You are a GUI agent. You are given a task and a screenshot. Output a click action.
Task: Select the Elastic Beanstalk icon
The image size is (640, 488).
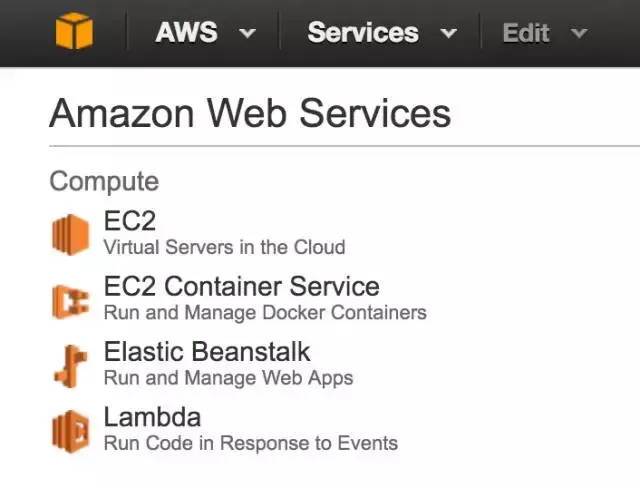[70, 365]
